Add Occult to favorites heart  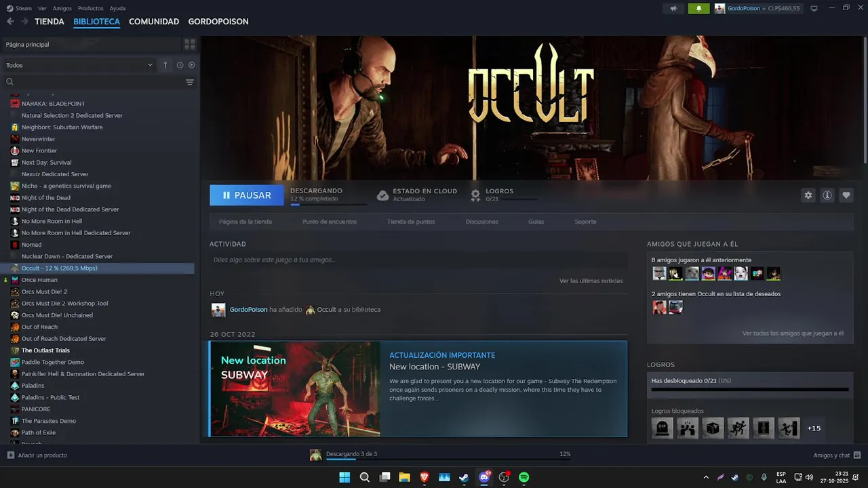click(846, 195)
